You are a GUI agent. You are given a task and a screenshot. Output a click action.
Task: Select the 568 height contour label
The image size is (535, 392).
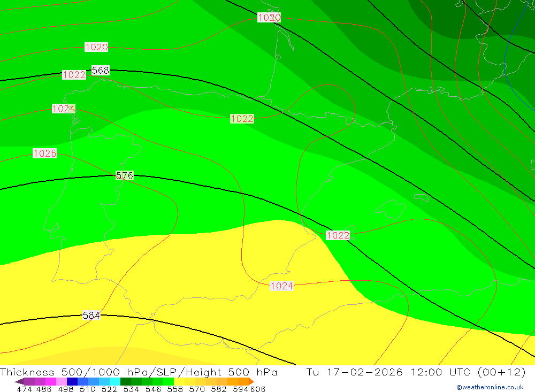(x=101, y=70)
